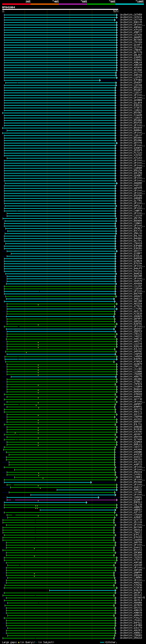Open hit UniRef100_B9RI05
146x644 pixels.
pyautogui.click(x=131, y=22)
